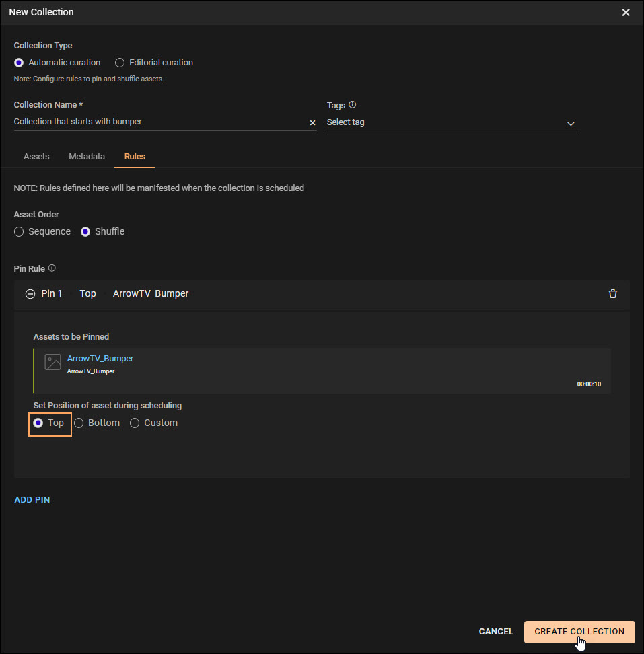Select Editorial curation radio button

pyautogui.click(x=120, y=63)
